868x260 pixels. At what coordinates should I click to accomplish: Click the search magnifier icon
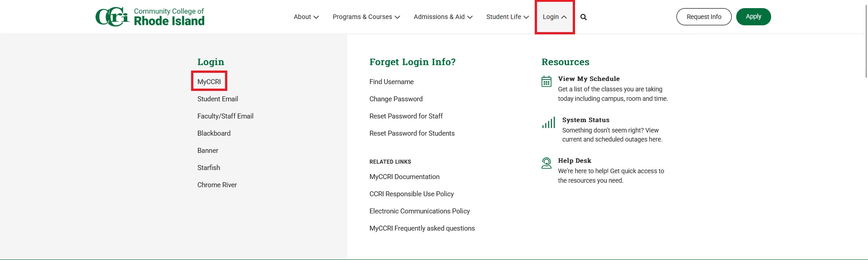584,17
